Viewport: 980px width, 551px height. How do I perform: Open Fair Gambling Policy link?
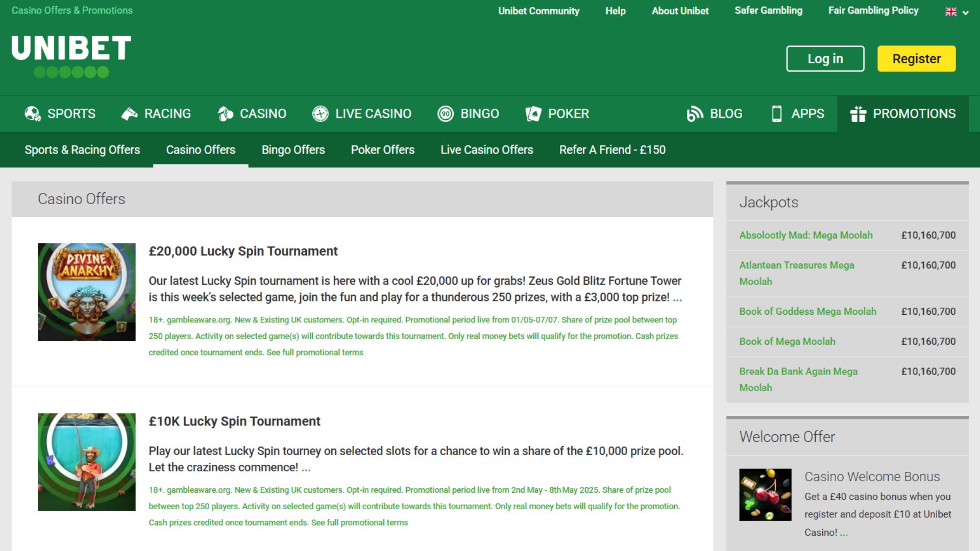(x=873, y=10)
